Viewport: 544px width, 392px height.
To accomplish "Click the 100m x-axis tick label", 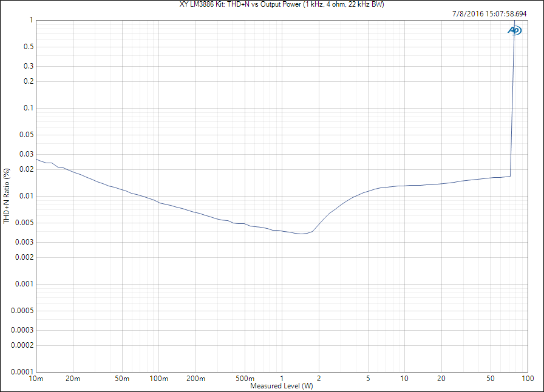I will click(x=159, y=379).
